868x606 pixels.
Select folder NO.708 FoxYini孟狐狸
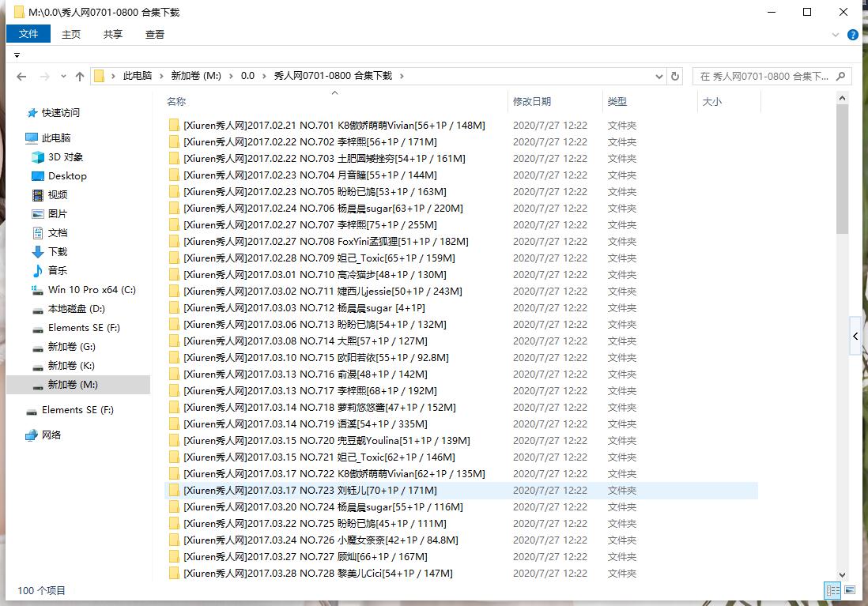click(326, 242)
